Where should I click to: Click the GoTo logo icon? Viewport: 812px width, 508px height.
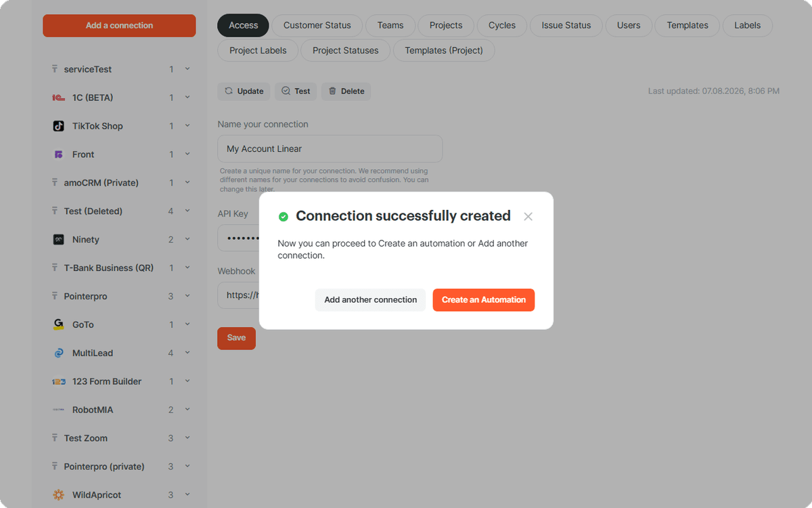(59, 324)
